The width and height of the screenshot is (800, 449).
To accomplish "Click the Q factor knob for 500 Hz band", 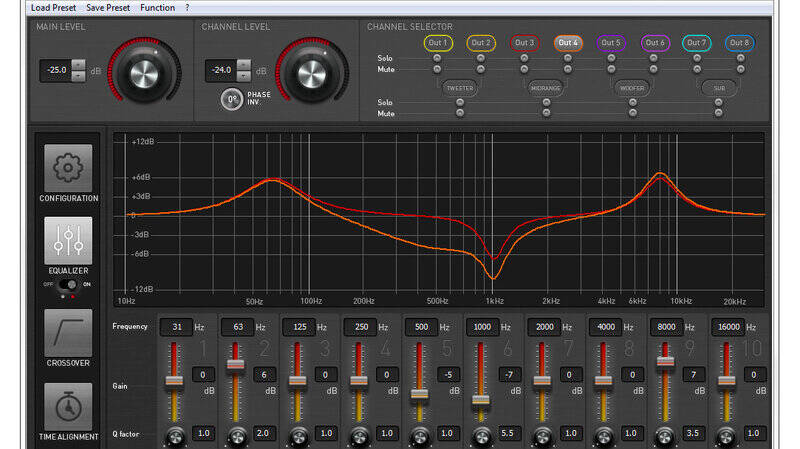I will pos(420,437).
